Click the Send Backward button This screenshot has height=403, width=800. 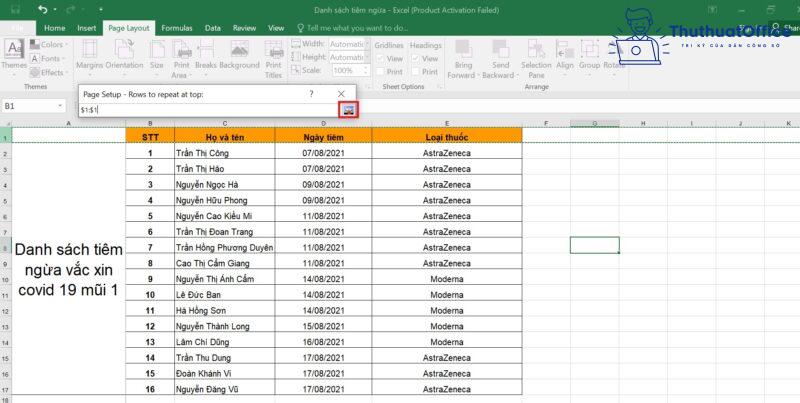point(499,59)
